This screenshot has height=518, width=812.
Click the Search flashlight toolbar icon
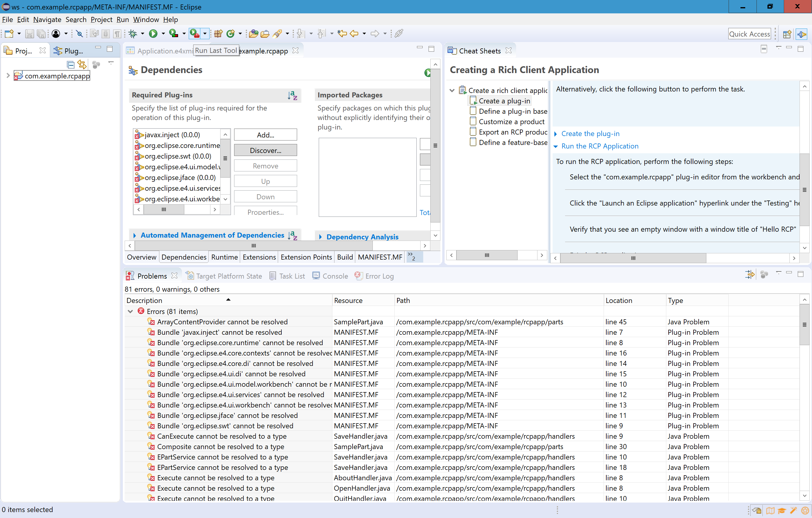tap(277, 33)
